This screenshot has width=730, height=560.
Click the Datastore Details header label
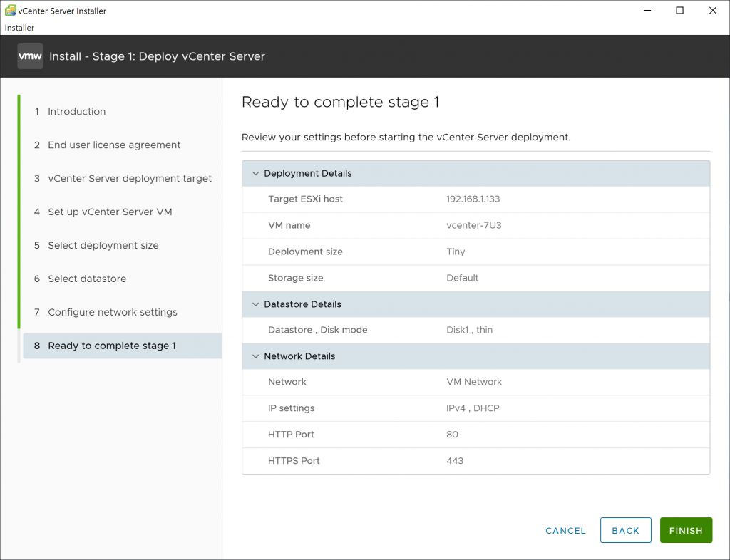click(302, 304)
